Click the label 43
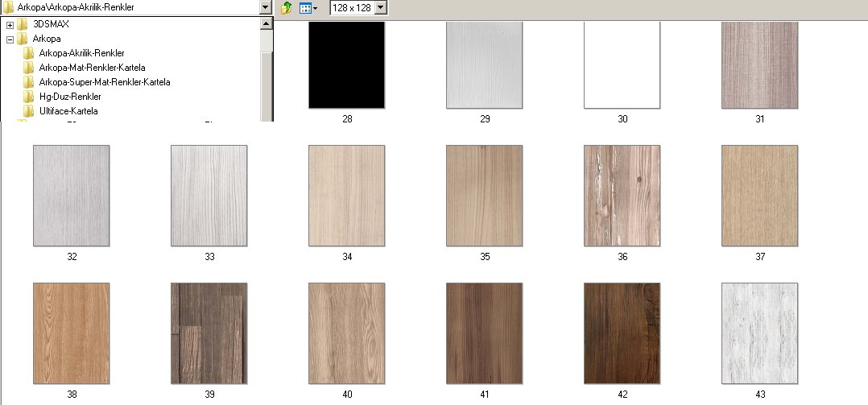The image size is (868, 405). (x=760, y=395)
